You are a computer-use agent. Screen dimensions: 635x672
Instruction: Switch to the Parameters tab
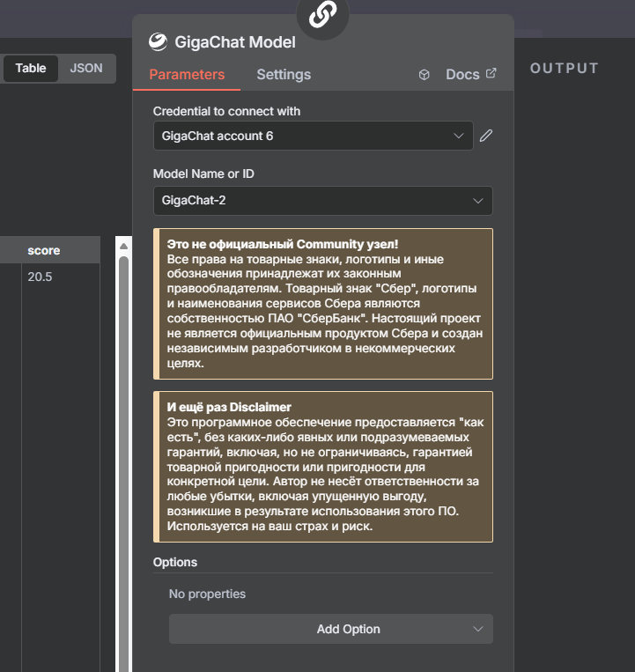click(x=187, y=75)
